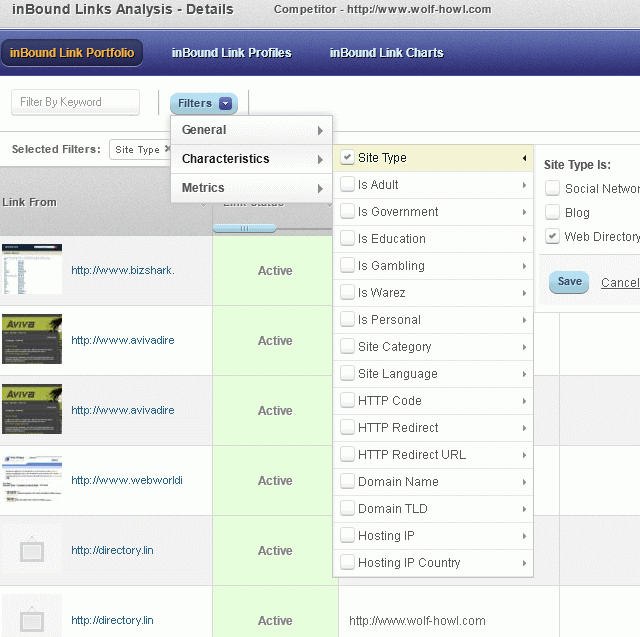Tick the Blog site type checkbox
Viewport: 640px width, 637px height.
[x=552, y=212]
